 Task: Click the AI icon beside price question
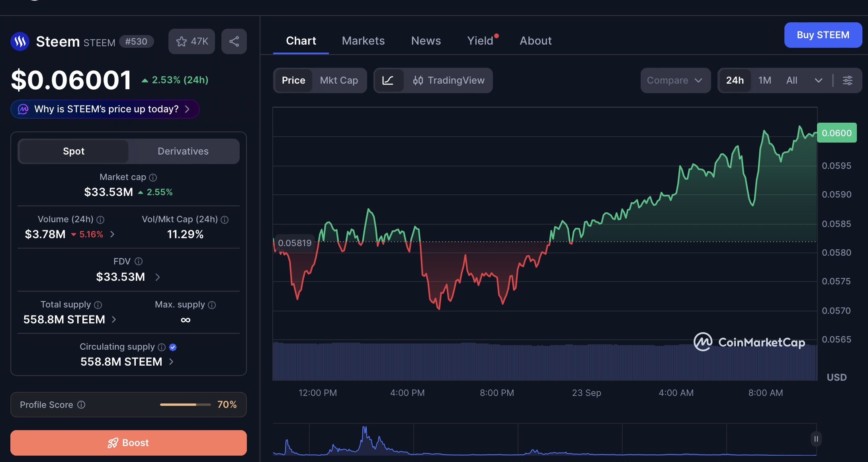(x=23, y=109)
